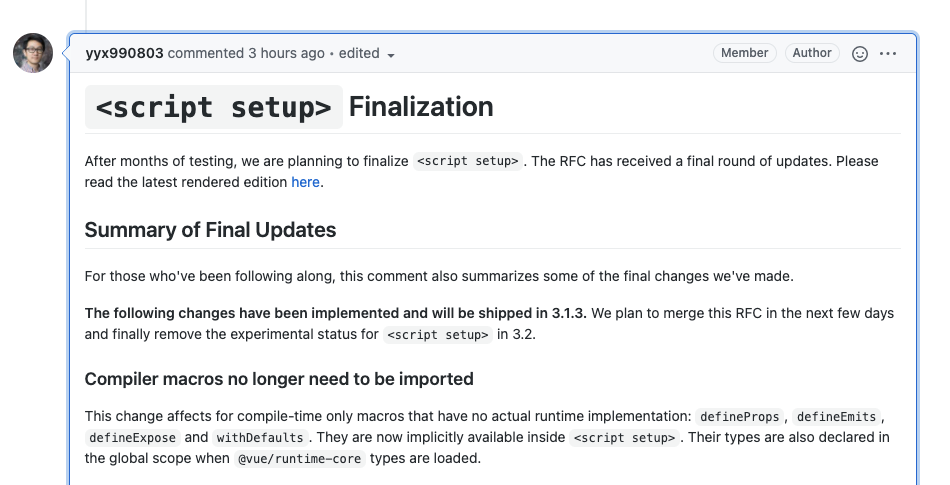Click the commenter's avatar photo
950x485 pixels.
click(33, 53)
